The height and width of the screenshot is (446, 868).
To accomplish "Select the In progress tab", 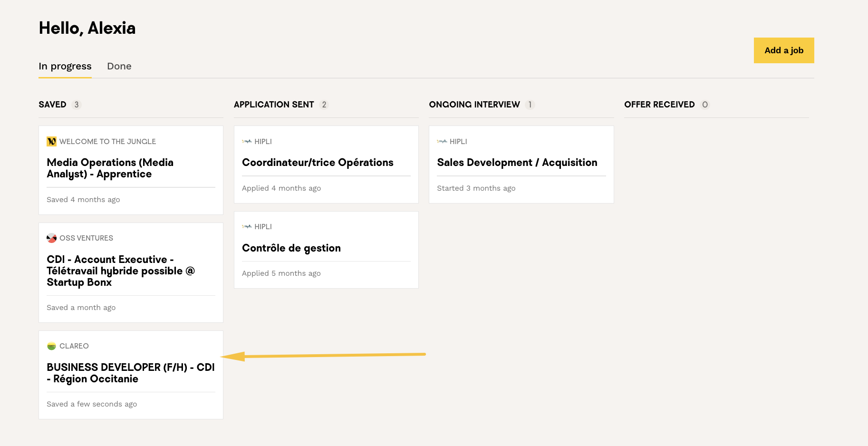I will 65,66.
